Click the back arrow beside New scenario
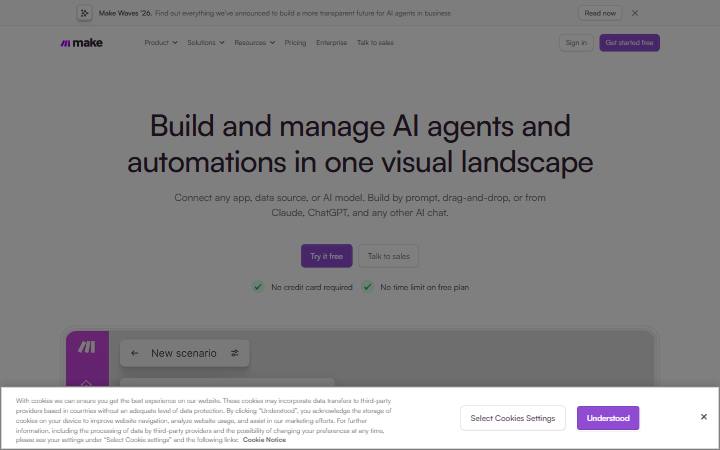 tap(134, 353)
